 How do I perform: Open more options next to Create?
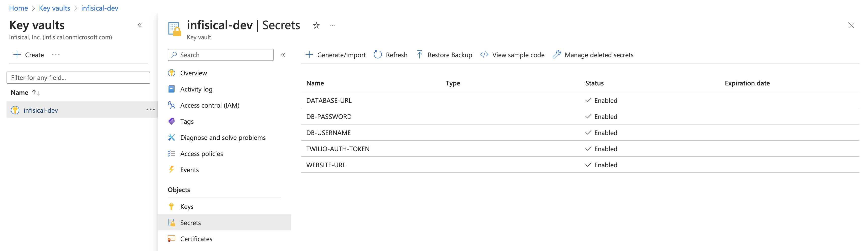[56, 55]
